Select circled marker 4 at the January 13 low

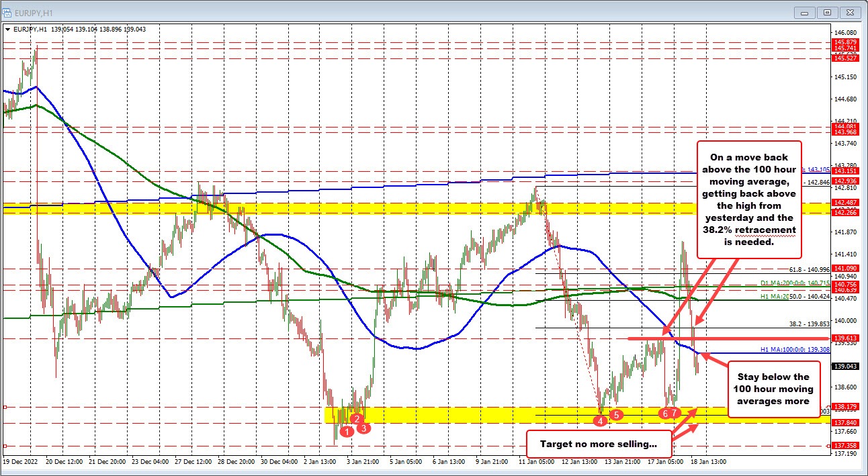click(x=600, y=421)
